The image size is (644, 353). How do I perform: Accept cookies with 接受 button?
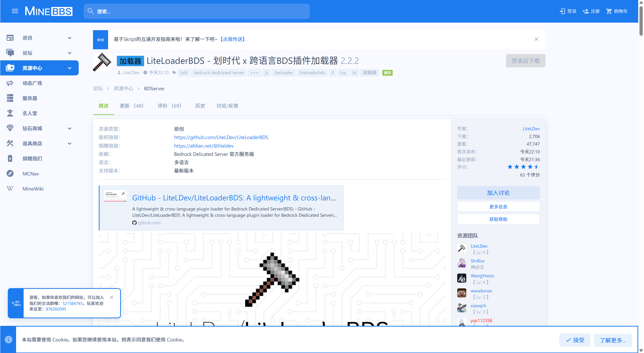pyautogui.click(x=575, y=340)
